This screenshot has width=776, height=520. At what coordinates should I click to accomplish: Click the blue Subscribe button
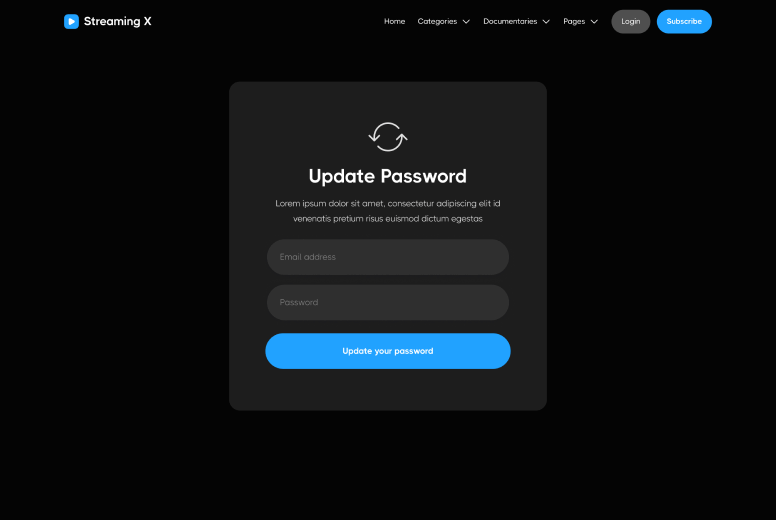684,21
